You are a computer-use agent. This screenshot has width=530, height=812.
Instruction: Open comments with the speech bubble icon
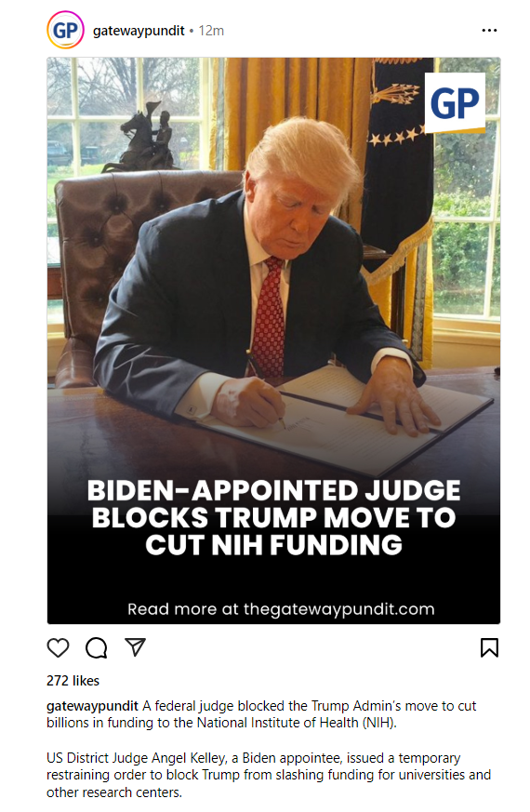pyautogui.click(x=97, y=647)
